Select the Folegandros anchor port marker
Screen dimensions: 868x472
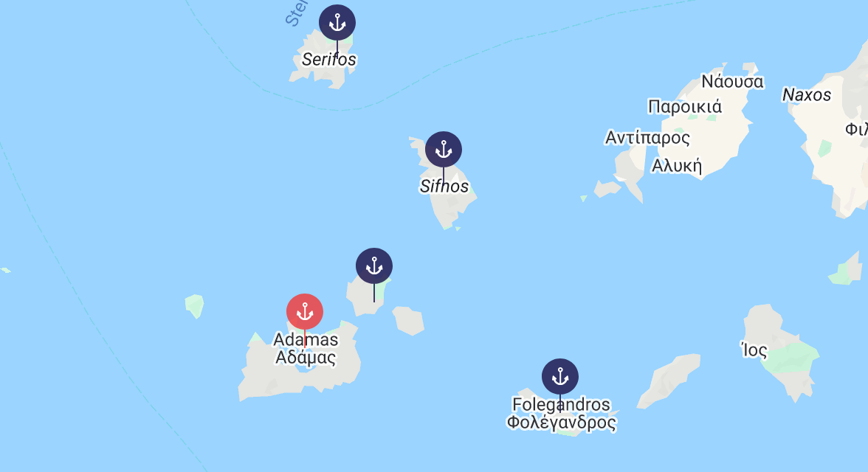pos(560,377)
